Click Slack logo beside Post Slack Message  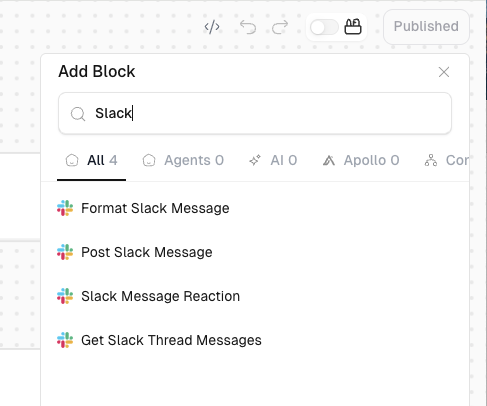65,252
